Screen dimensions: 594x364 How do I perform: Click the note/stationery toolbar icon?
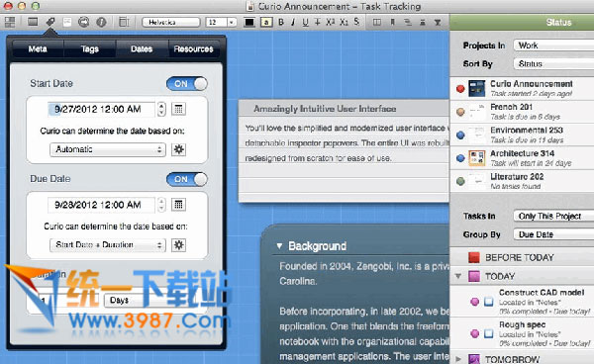(x=67, y=22)
